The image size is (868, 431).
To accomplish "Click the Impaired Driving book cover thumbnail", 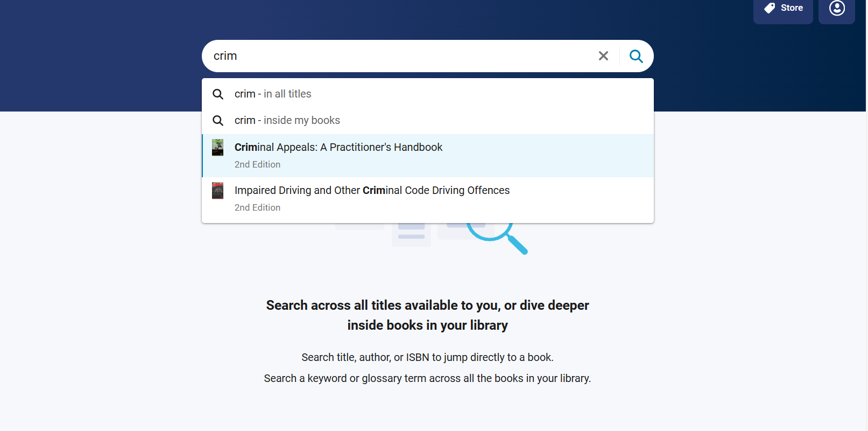I will coord(217,191).
